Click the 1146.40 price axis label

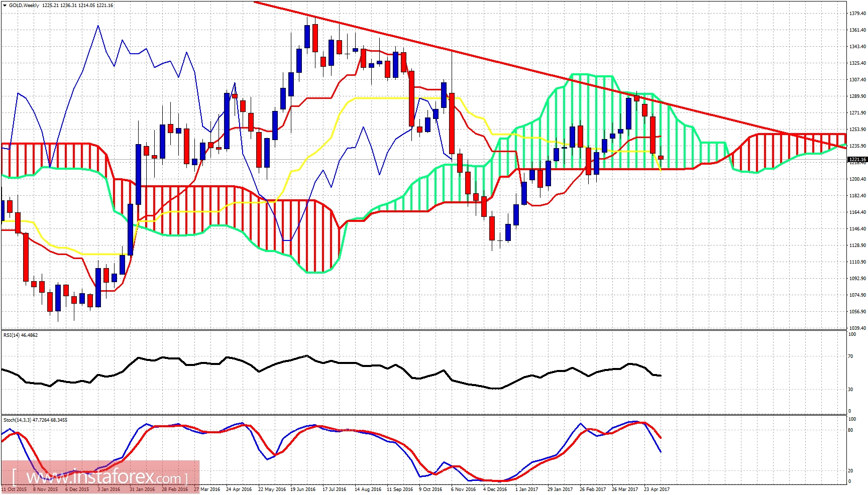pos(857,229)
